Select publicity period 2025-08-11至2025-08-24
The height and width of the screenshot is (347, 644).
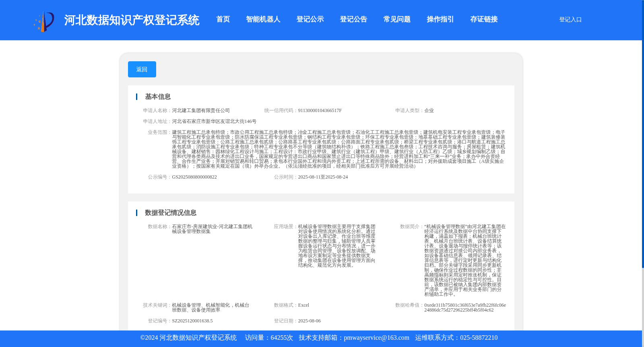point(323,177)
